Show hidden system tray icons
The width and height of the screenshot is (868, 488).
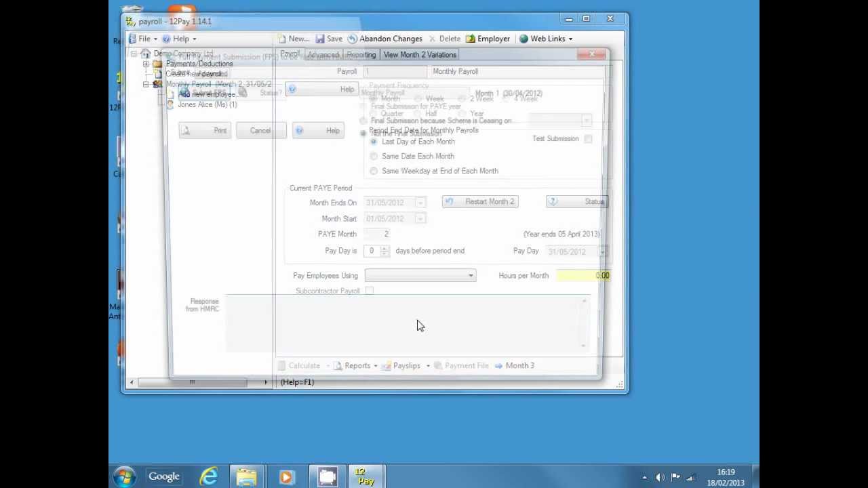click(x=644, y=477)
